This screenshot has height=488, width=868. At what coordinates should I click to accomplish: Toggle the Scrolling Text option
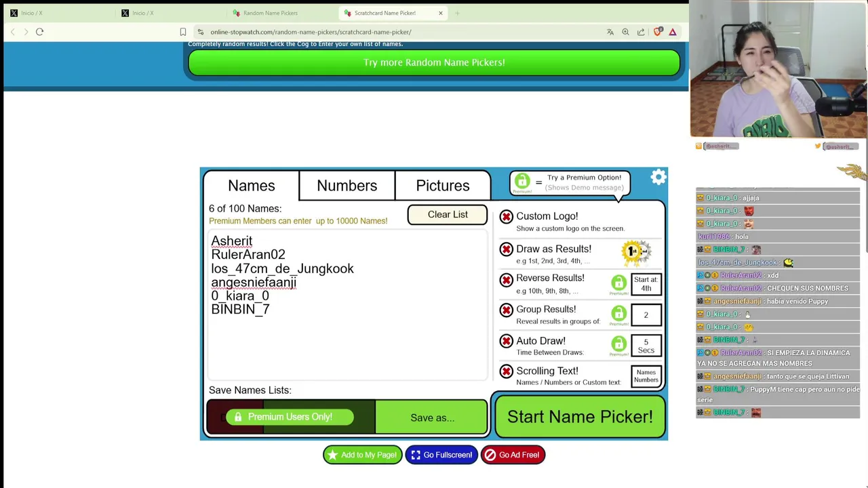click(507, 371)
